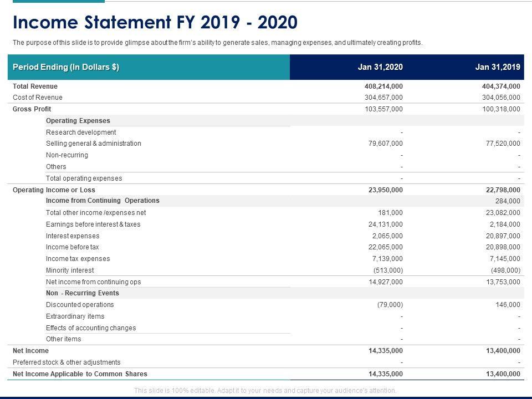Click the Research development label

pos(81,132)
